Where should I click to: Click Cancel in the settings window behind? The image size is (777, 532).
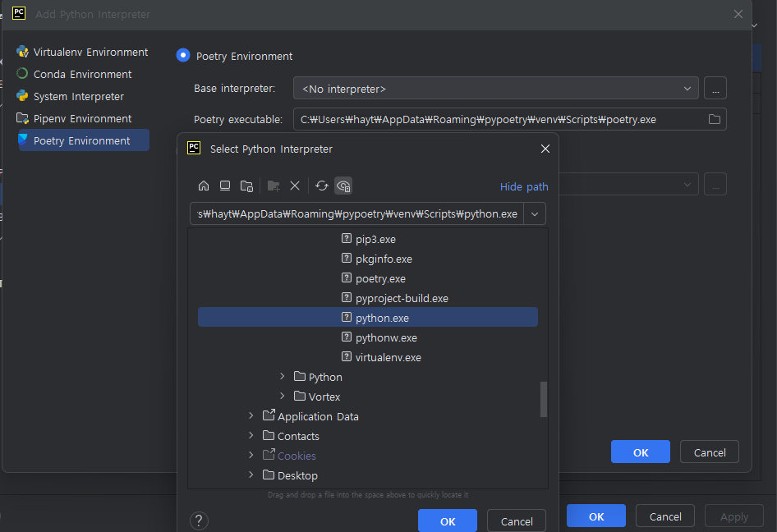coord(665,516)
